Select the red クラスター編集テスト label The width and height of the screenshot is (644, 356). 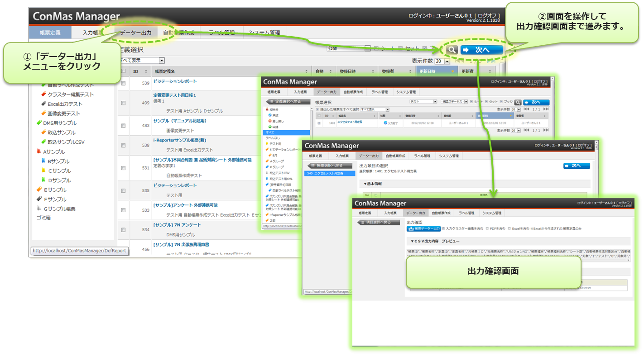tap(70, 95)
